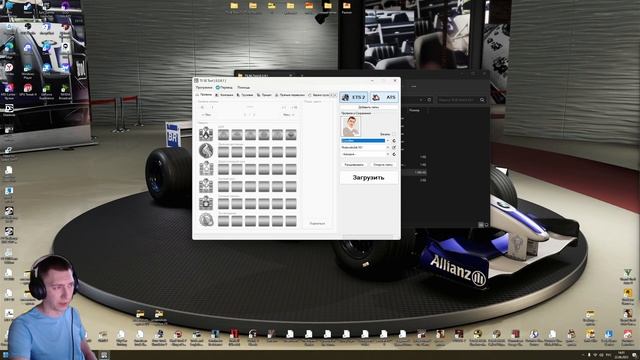Click the Fragile cargo skill icon

[x=206, y=186]
